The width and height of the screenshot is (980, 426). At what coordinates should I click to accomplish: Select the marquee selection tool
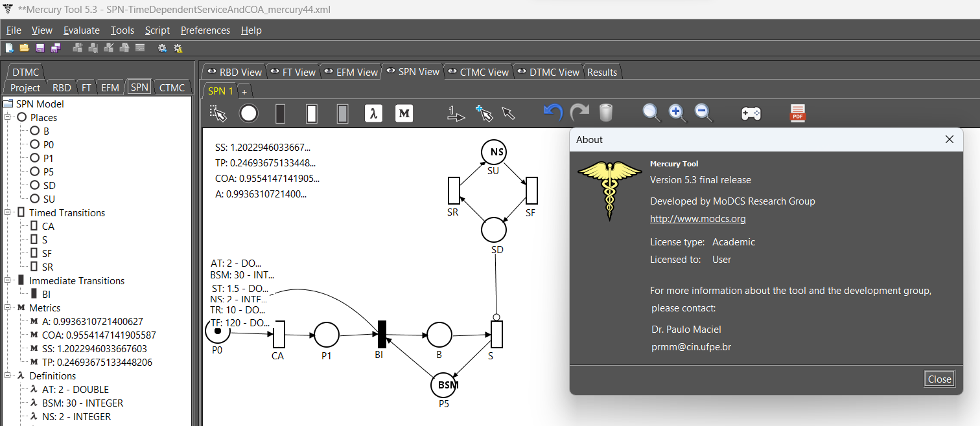[218, 113]
